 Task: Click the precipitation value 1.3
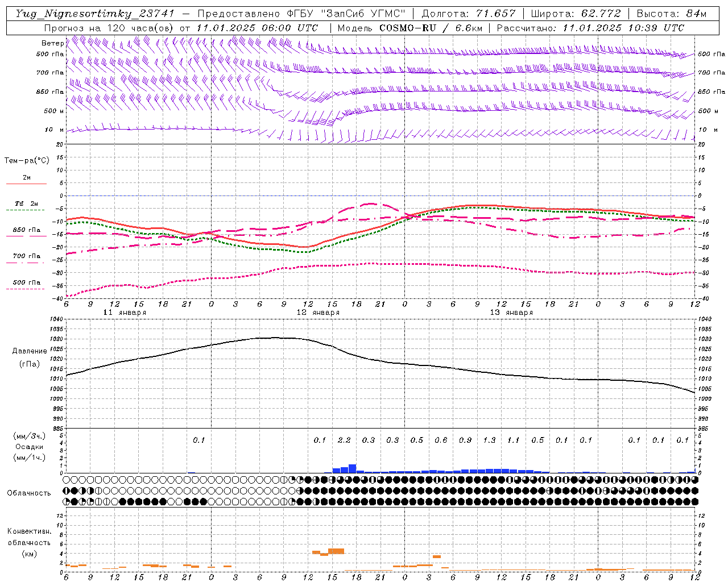tap(489, 440)
